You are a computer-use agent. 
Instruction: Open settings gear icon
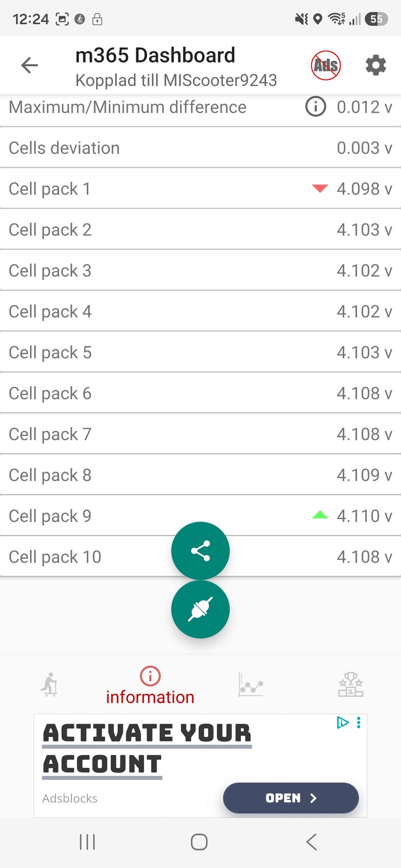376,66
